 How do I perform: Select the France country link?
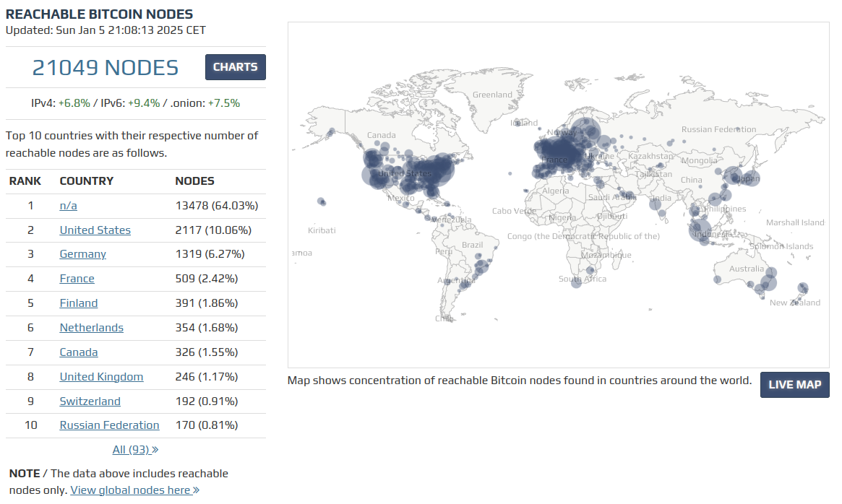click(77, 278)
